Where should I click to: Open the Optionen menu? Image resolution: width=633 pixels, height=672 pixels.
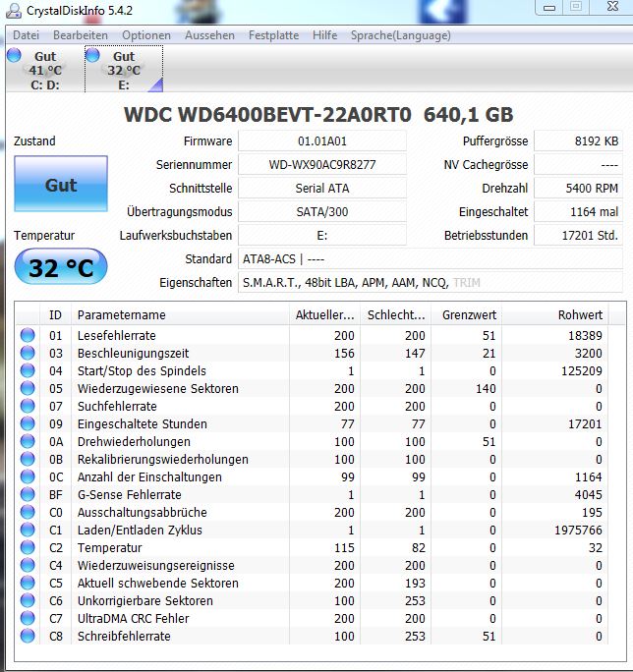(x=146, y=35)
